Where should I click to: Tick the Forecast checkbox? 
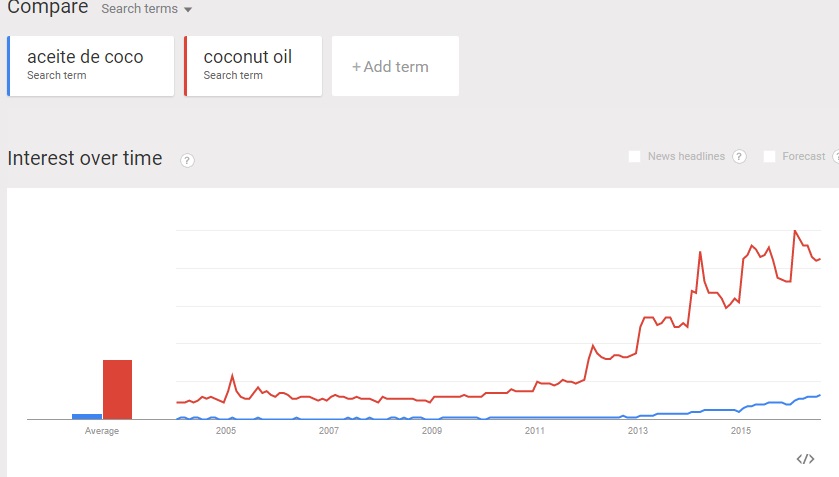tap(769, 157)
